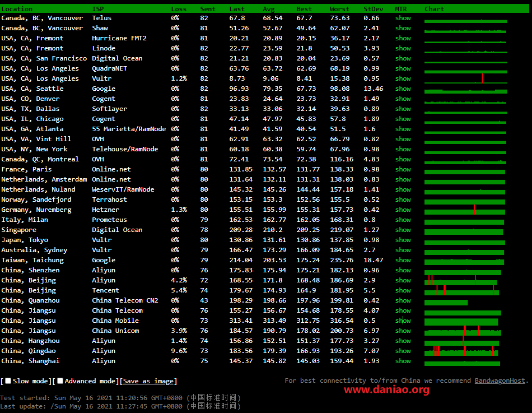Click the 9.6% loss value for Qingdao
This screenshot has width=532, height=413.
pyautogui.click(x=179, y=351)
